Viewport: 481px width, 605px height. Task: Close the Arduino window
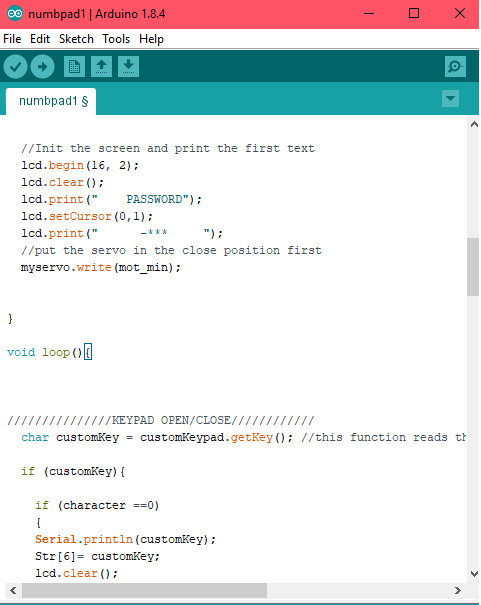click(460, 14)
